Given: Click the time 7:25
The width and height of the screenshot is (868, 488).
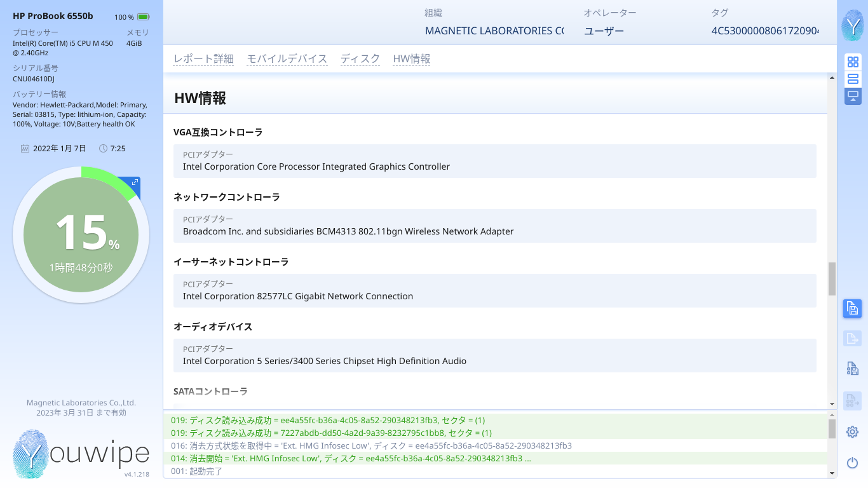Looking at the screenshot, I should pyautogui.click(x=118, y=149).
